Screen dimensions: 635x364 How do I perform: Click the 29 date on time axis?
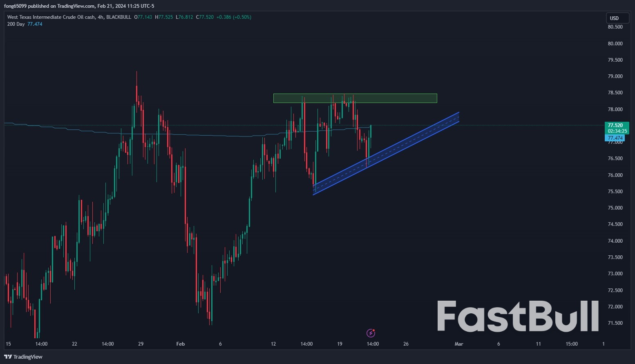(141, 344)
